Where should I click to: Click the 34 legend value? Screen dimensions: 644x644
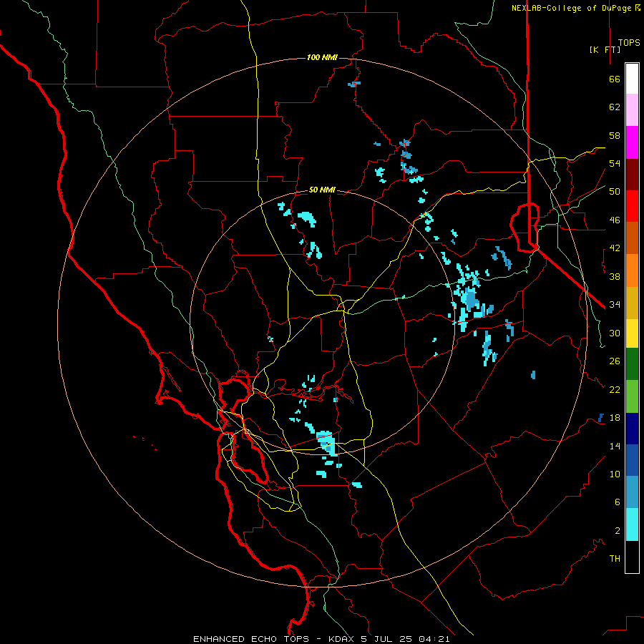[x=615, y=305]
